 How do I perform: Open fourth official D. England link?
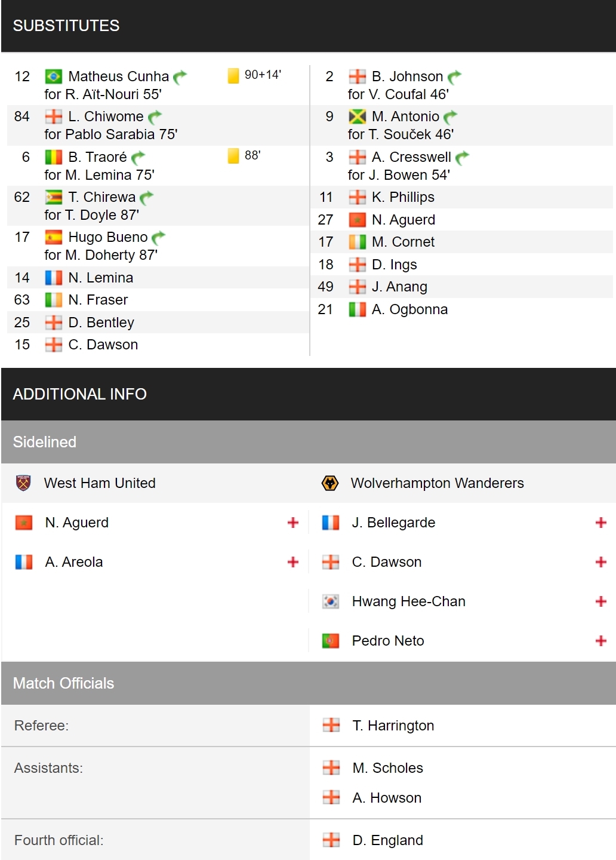coord(387,840)
